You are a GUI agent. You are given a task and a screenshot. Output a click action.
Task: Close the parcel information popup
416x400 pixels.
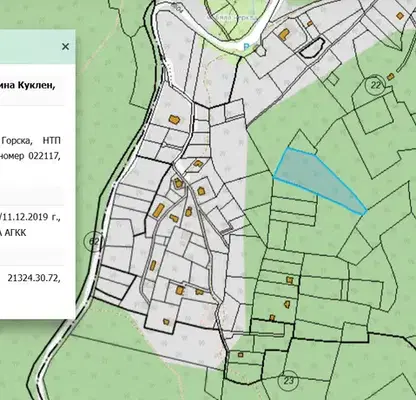tap(65, 47)
